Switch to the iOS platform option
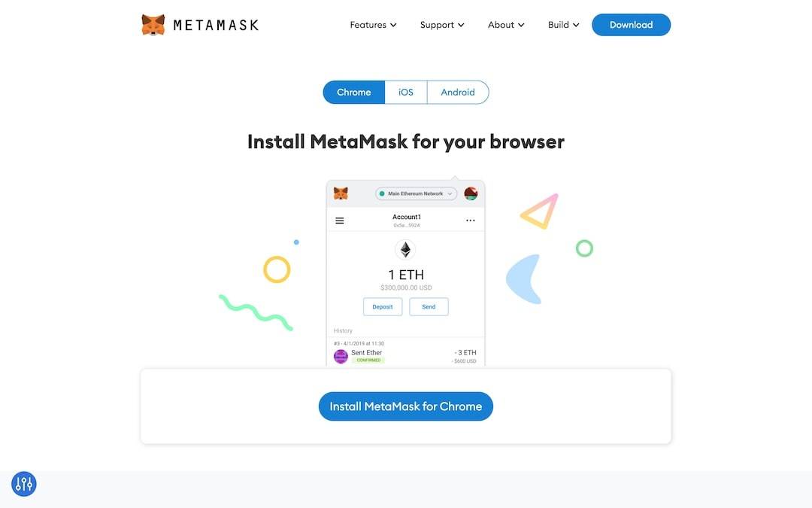The width and height of the screenshot is (812, 508). click(406, 93)
